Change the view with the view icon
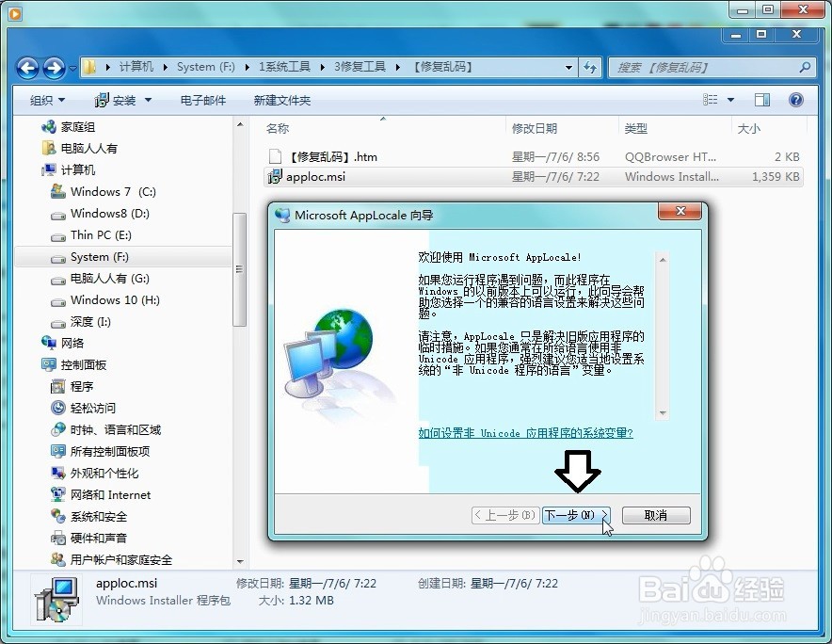832x644 pixels. (x=710, y=100)
